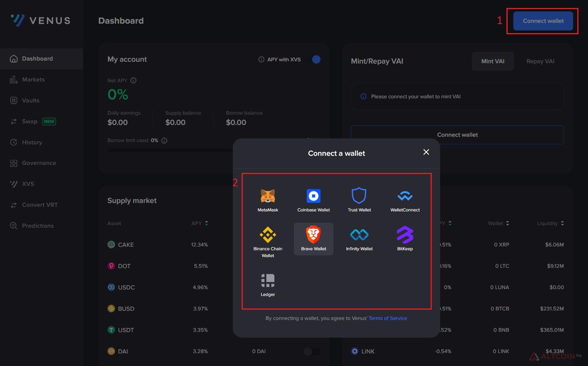The image size is (588, 366).
Task: Open Swap page marked NEW
Action: 42,121
